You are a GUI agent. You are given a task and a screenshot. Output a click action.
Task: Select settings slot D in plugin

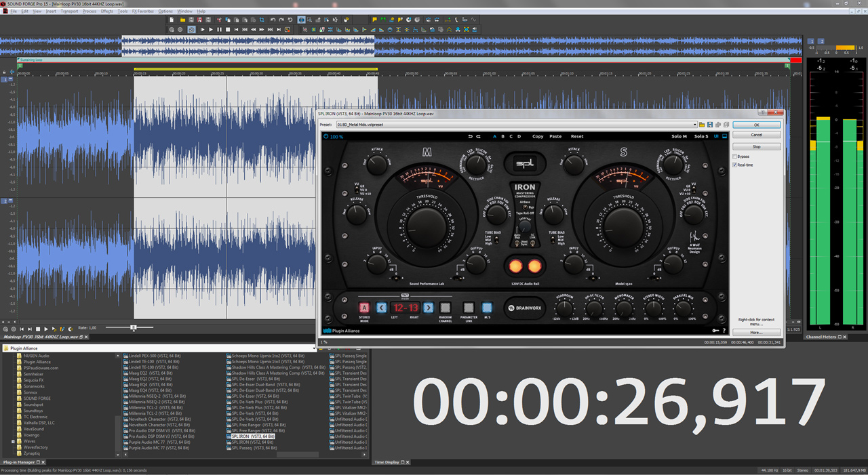pyautogui.click(x=519, y=136)
